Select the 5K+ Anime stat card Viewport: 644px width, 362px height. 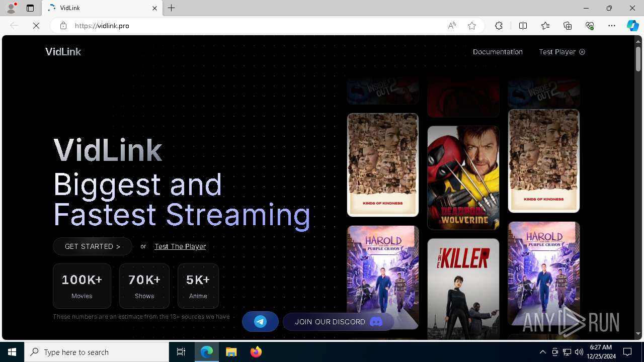[x=198, y=286]
